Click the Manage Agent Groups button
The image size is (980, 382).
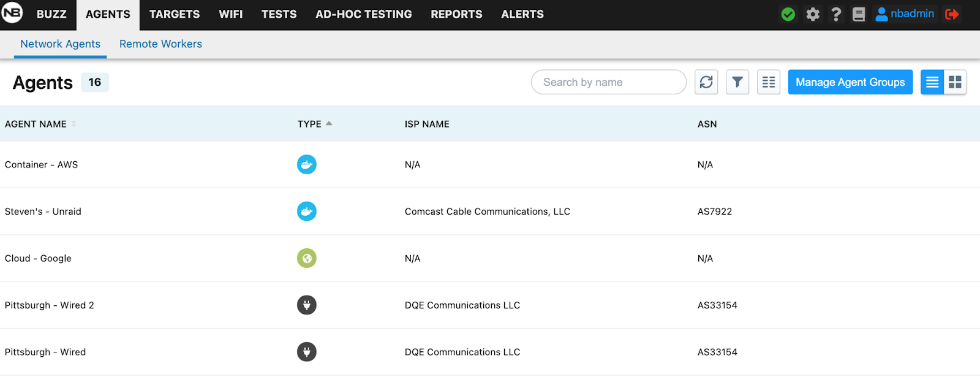(850, 82)
